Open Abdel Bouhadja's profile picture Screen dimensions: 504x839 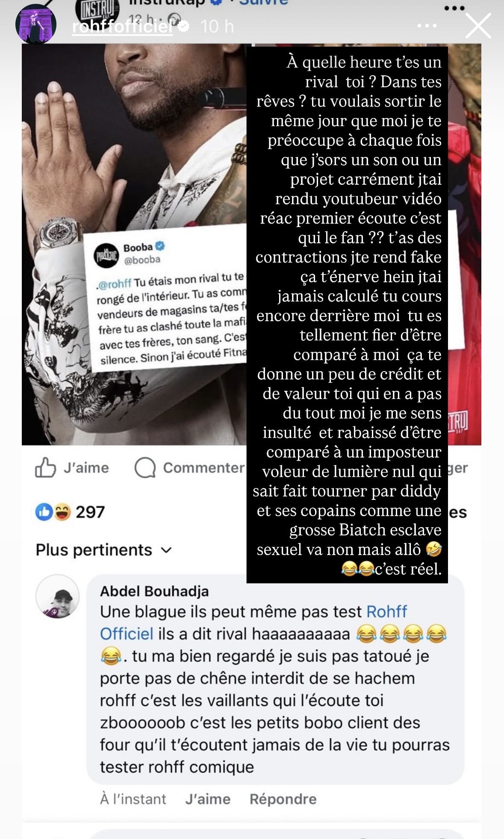coord(57,597)
